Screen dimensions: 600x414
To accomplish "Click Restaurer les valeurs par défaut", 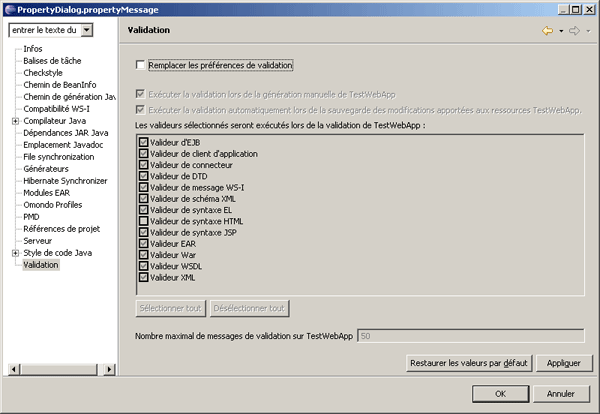I will pyautogui.click(x=468, y=362).
